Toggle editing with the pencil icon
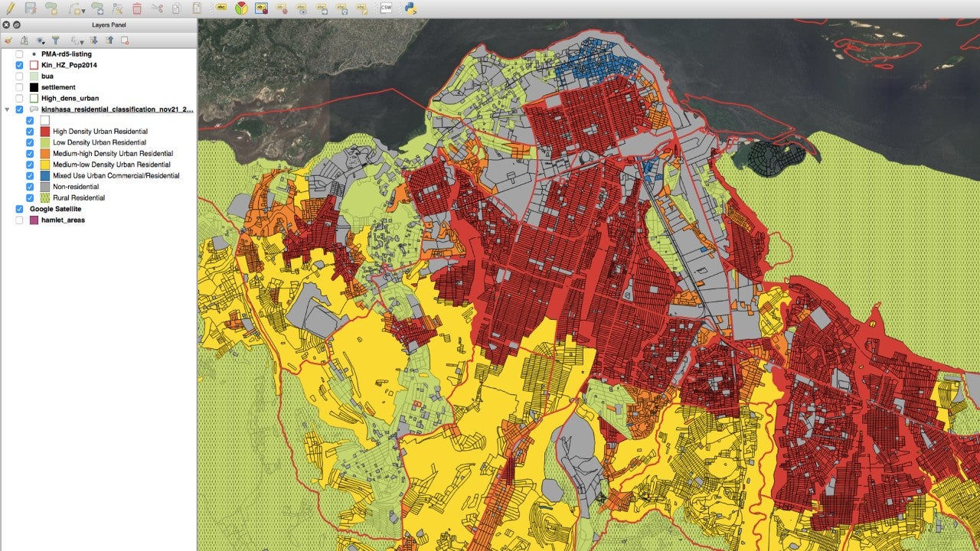980x551 pixels. click(x=10, y=8)
